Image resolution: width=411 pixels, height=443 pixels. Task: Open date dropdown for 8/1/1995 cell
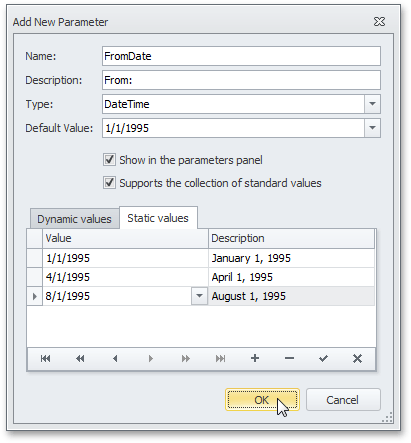tap(199, 296)
